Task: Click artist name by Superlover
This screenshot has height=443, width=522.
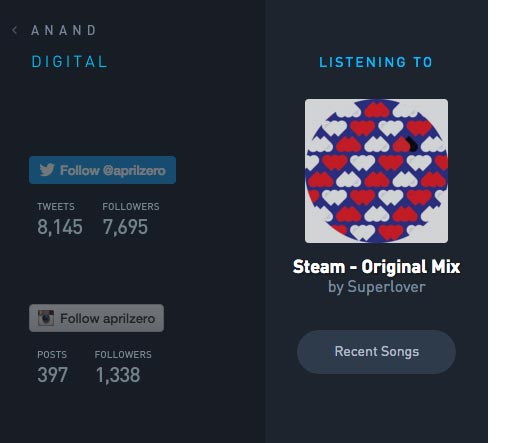Action: click(377, 287)
